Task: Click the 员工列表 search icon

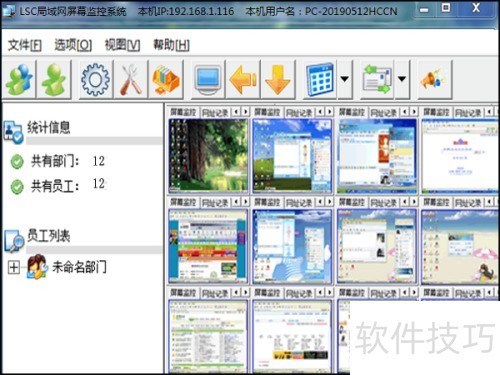Action: pyautogui.click(x=14, y=241)
